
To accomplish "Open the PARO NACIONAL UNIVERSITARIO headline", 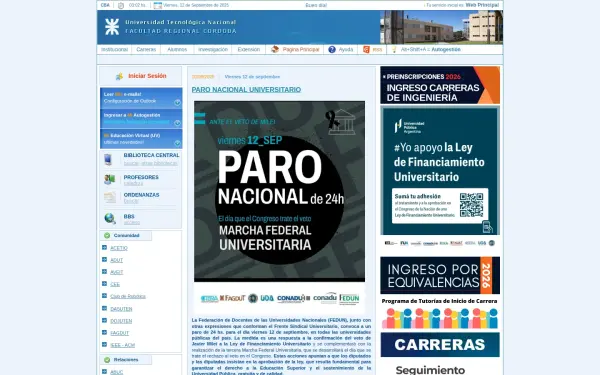I will (x=246, y=90).
